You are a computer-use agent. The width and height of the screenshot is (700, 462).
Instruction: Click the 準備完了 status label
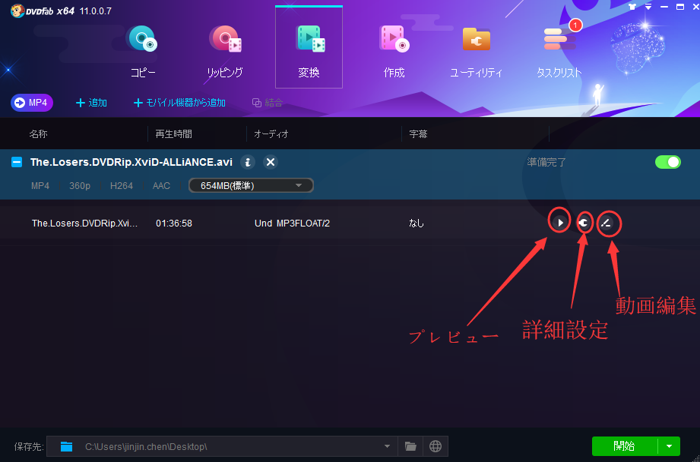pos(546,162)
